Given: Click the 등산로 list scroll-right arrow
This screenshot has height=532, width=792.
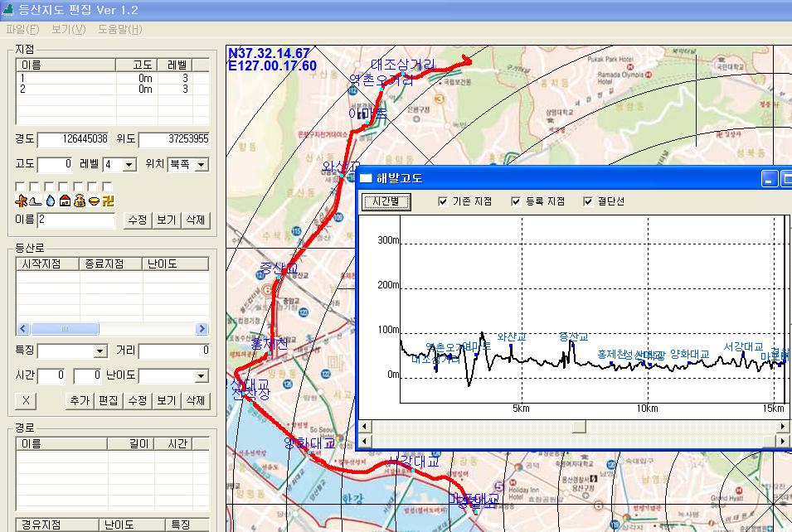Looking at the screenshot, I should coord(202,329).
